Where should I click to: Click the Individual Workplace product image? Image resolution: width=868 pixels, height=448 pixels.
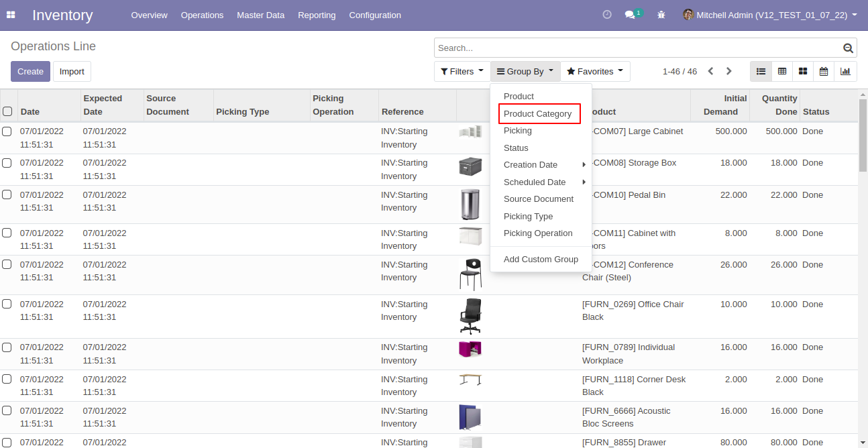click(470, 349)
